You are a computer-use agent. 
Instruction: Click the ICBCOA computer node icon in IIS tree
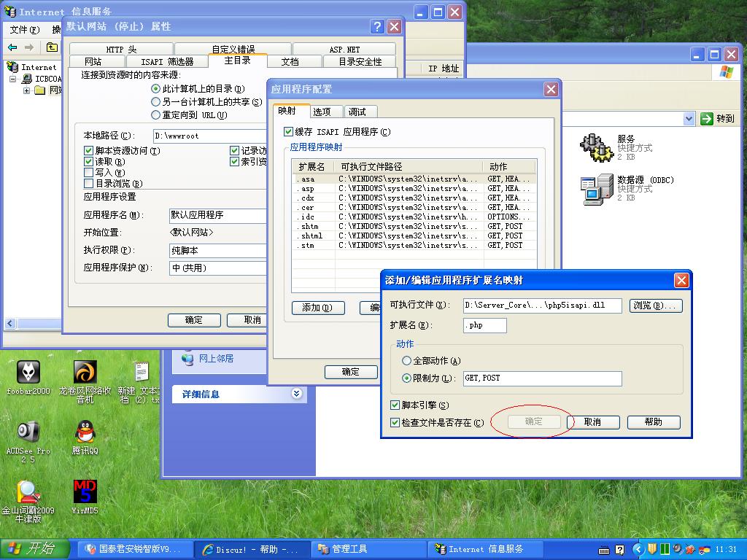[27, 79]
